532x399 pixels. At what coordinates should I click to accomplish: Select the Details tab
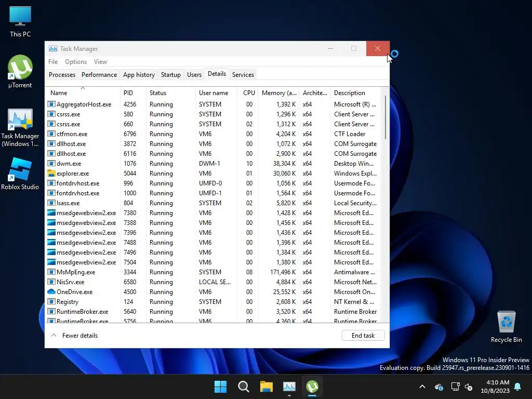pyautogui.click(x=217, y=74)
